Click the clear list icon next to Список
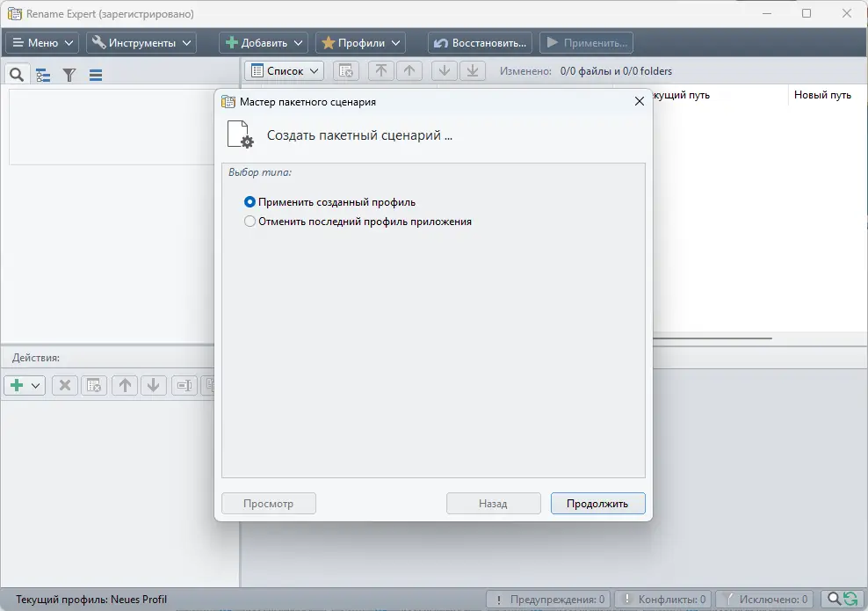 coord(346,71)
